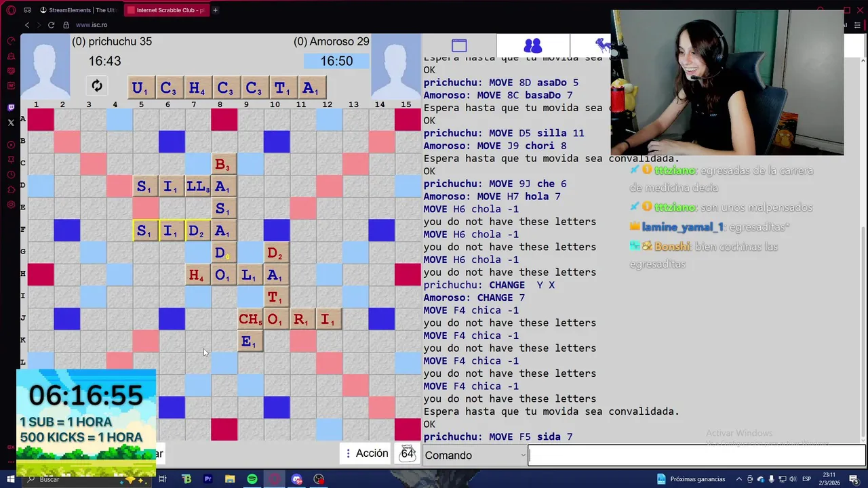Open Discord from the taskbar
The height and width of the screenshot is (488, 868).
pyautogui.click(x=297, y=479)
